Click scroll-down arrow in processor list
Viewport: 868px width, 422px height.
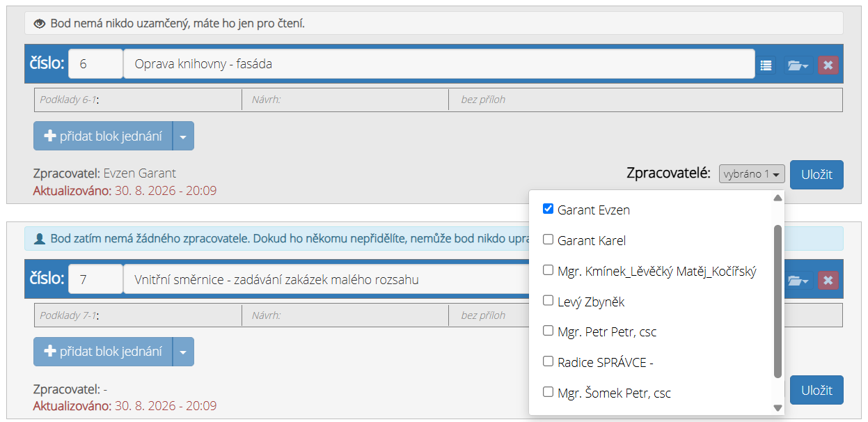[778, 408]
